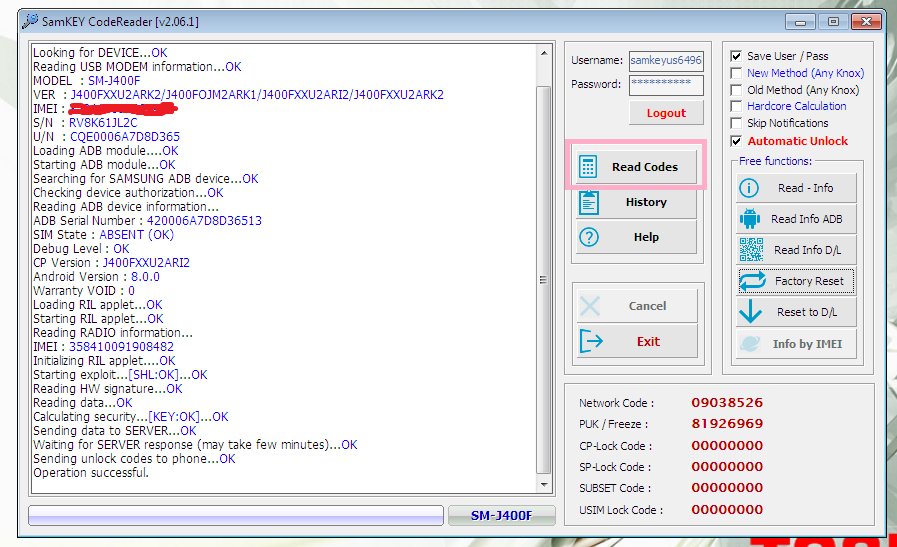
Task: Click the Username input field
Action: (666, 61)
